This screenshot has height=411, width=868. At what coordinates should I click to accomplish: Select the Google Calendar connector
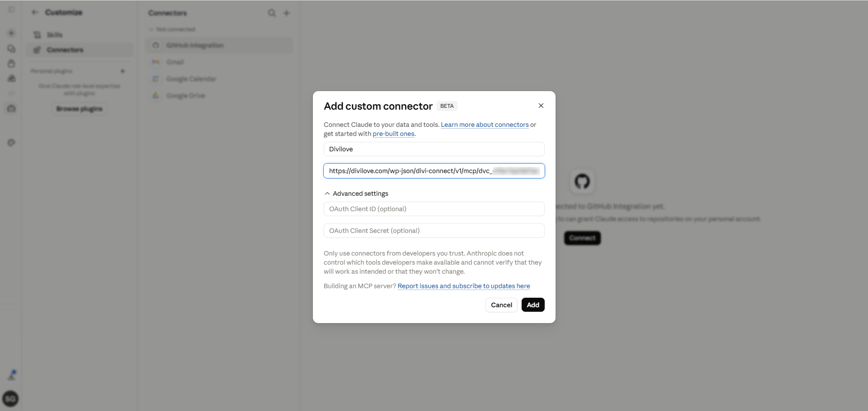pyautogui.click(x=219, y=79)
